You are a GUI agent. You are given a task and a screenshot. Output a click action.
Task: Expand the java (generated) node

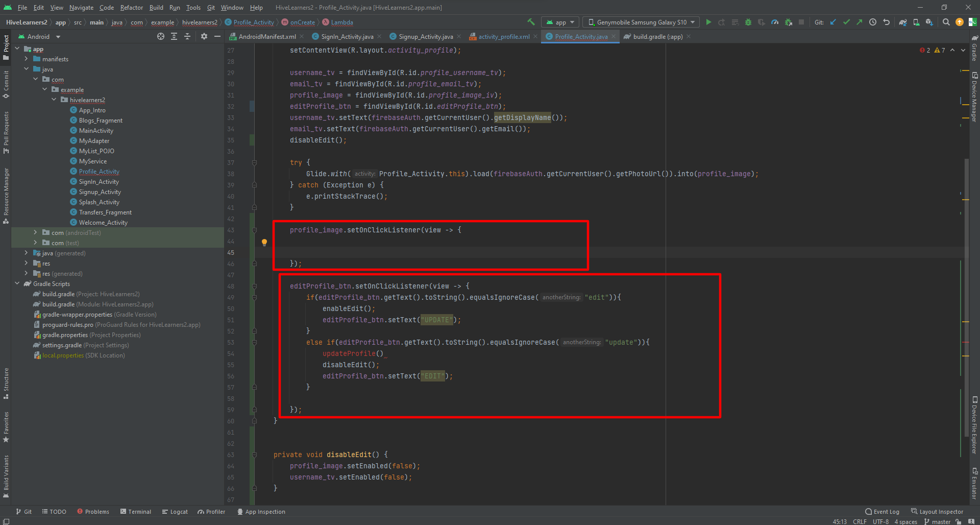26,253
